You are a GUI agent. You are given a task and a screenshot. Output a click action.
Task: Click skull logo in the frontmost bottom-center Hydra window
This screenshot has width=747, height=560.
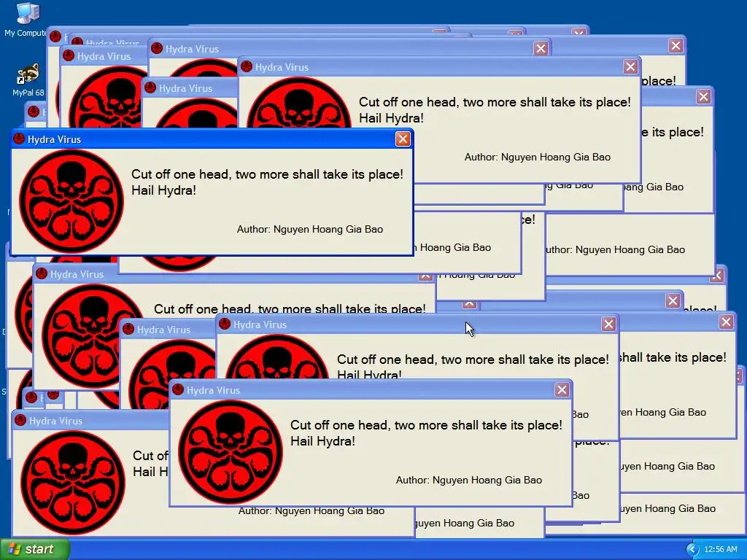point(231,452)
